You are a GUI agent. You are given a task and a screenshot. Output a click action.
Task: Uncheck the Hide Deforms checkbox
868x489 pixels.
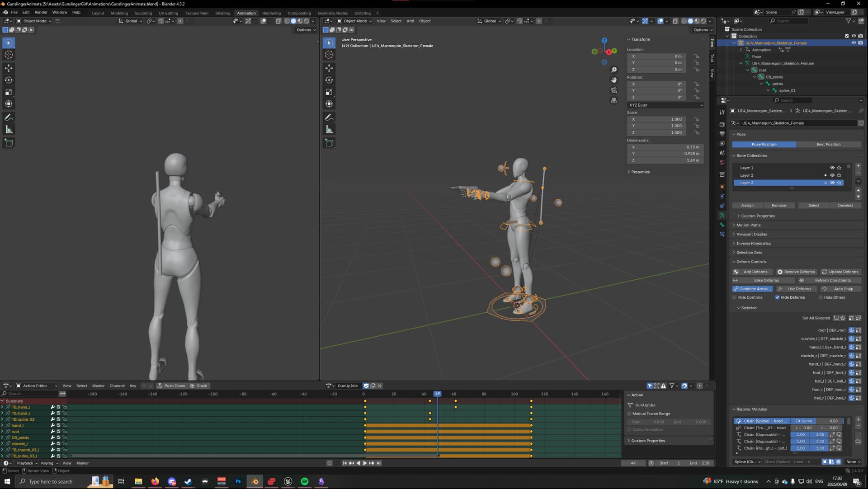point(777,297)
